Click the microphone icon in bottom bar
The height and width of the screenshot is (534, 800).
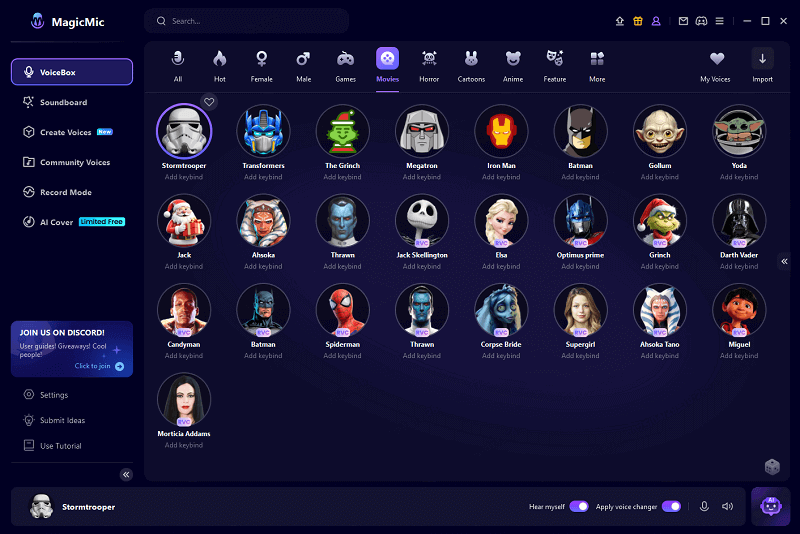tap(704, 507)
